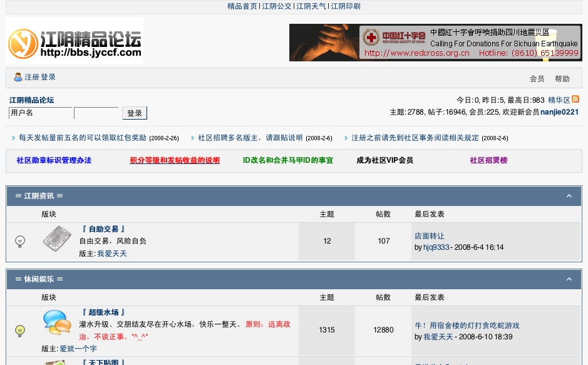Open the 天下贴图 forum board
This screenshot has height=365, width=588.
pos(103,362)
